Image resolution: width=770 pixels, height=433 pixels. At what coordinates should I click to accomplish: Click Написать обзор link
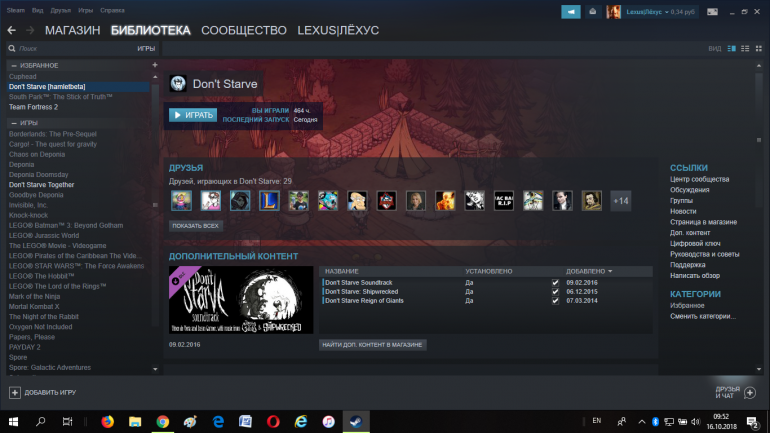pos(695,275)
